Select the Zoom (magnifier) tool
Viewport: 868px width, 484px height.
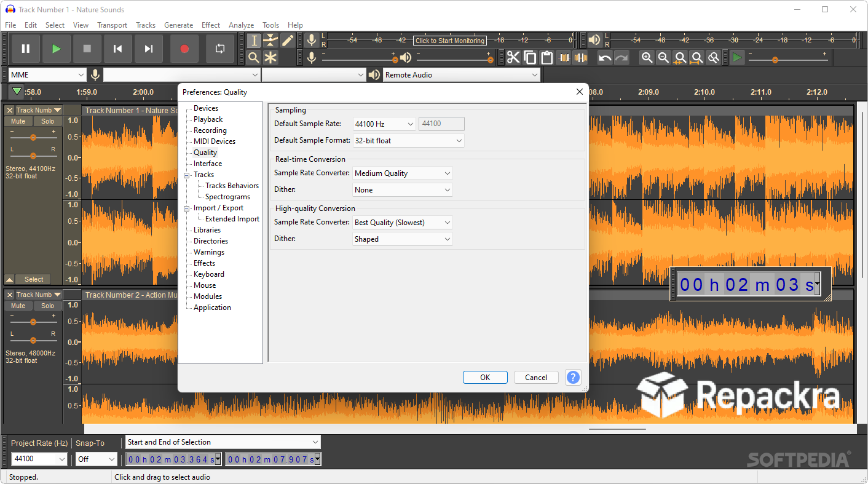click(254, 58)
